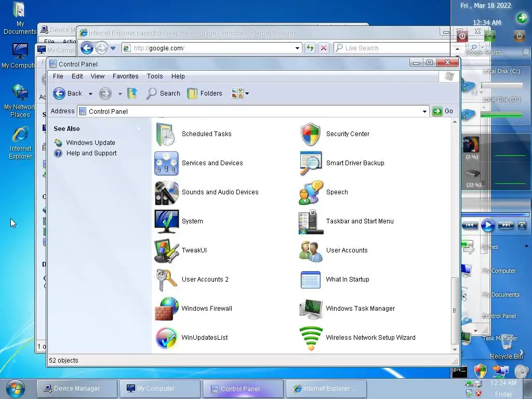Click the IE address bar field
Screen dimensions: 532x399
[211, 48]
